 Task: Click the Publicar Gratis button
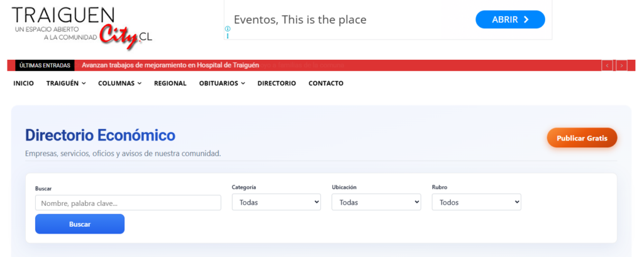point(582,137)
